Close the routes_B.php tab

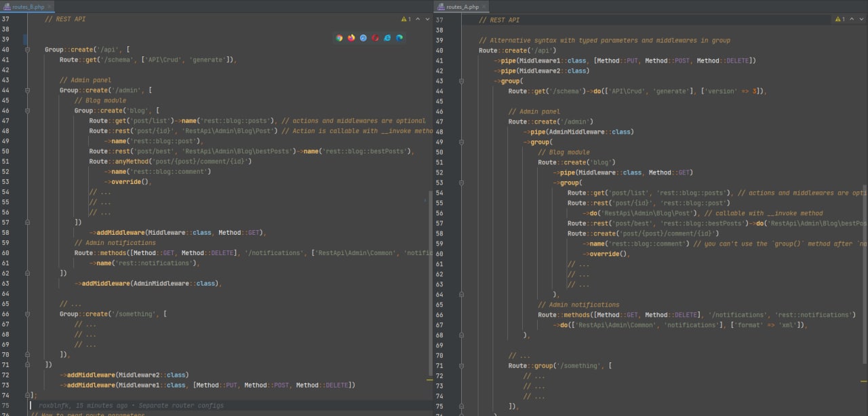click(50, 6)
